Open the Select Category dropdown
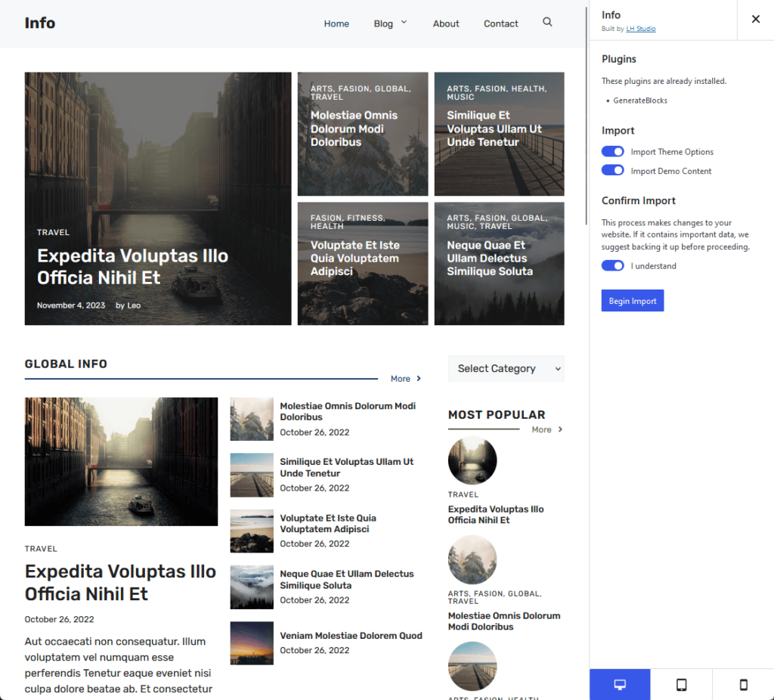Image resolution: width=774 pixels, height=700 pixels. point(506,368)
